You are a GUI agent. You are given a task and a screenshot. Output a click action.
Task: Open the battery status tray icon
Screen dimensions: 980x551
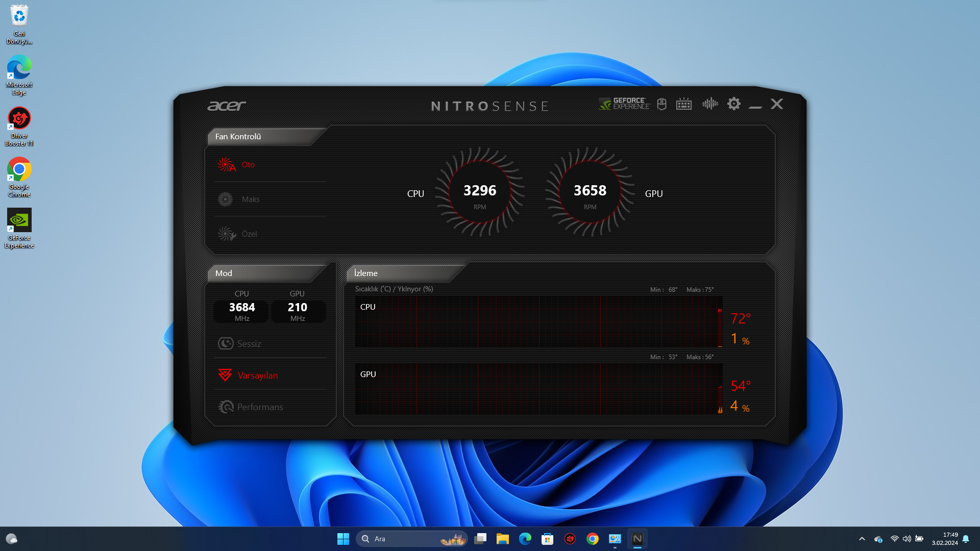(919, 539)
